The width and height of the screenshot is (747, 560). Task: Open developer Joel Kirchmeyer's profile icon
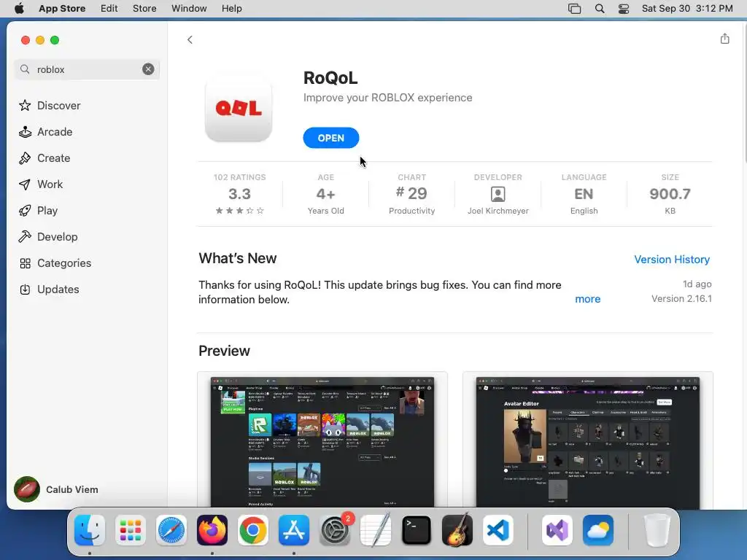[498, 194]
